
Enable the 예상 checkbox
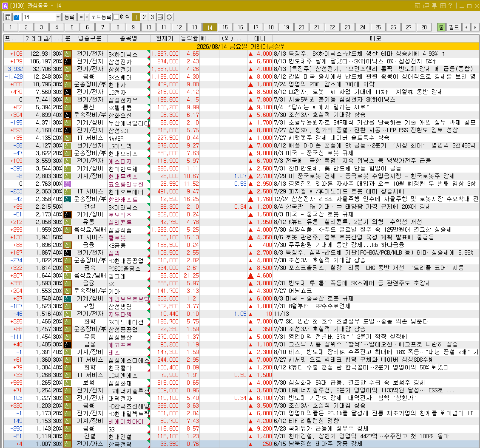coord(116,17)
